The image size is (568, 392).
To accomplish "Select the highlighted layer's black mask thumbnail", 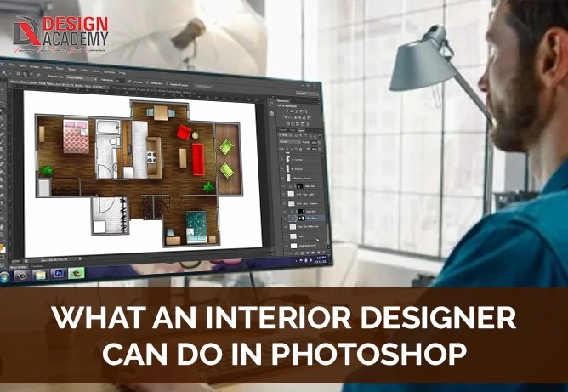I will point(302,219).
